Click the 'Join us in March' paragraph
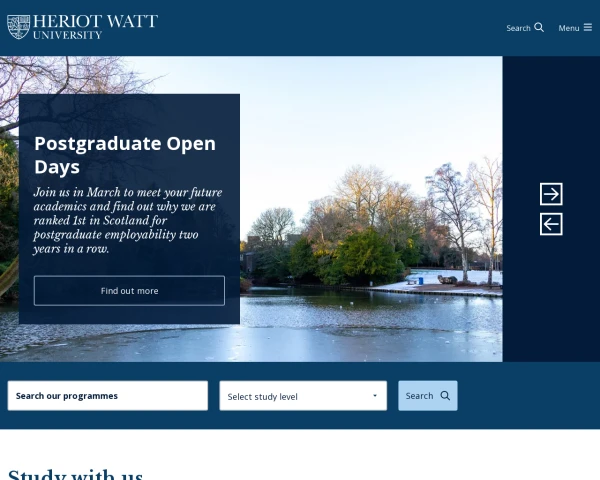 128,220
